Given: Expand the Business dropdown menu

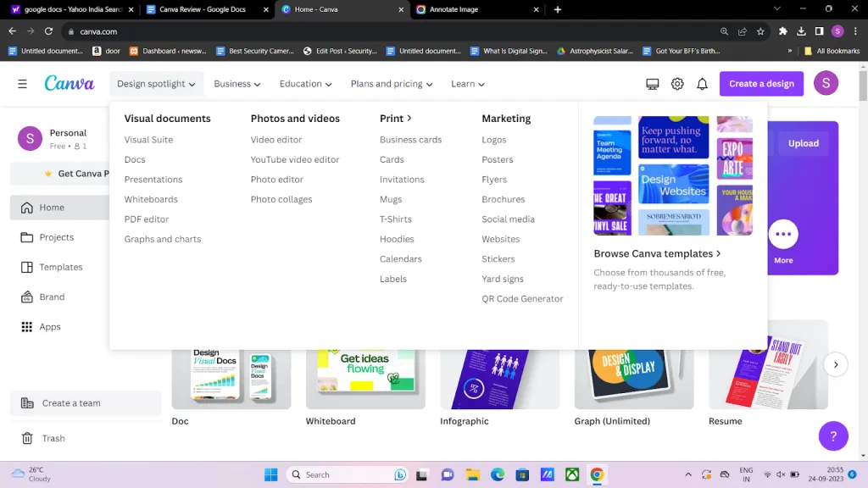Looking at the screenshot, I should tap(236, 84).
